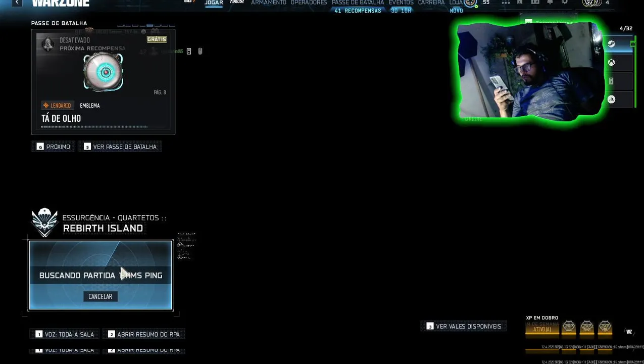The width and height of the screenshot is (644, 364).
Task: Open the JOGAR tab
Action: 214,3
